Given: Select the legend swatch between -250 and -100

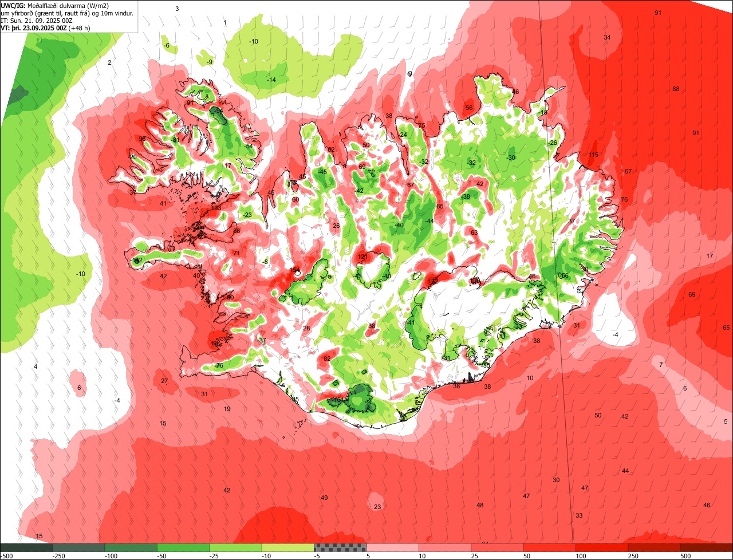Looking at the screenshot, I should coord(78,548).
